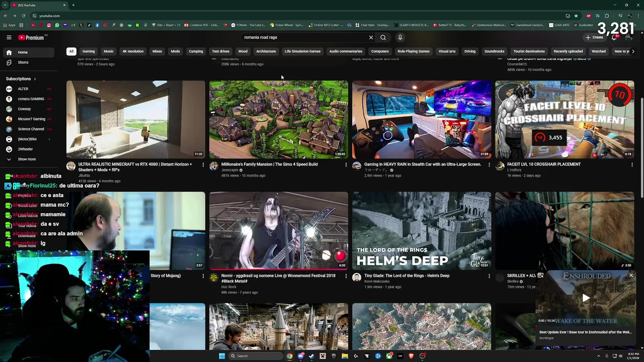The image size is (644, 362).
Task: Click the Windows taskbar Search box
Action: point(256,356)
